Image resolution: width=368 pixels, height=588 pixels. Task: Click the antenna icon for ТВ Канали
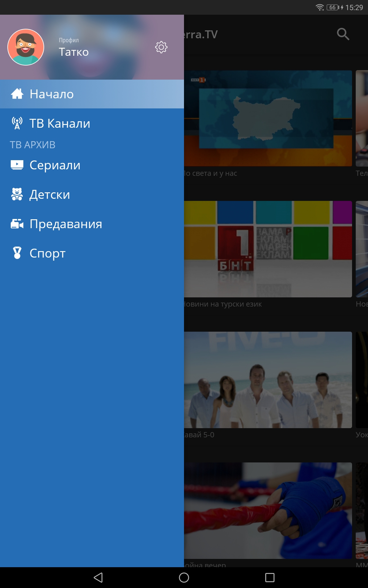[x=17, y=123]
